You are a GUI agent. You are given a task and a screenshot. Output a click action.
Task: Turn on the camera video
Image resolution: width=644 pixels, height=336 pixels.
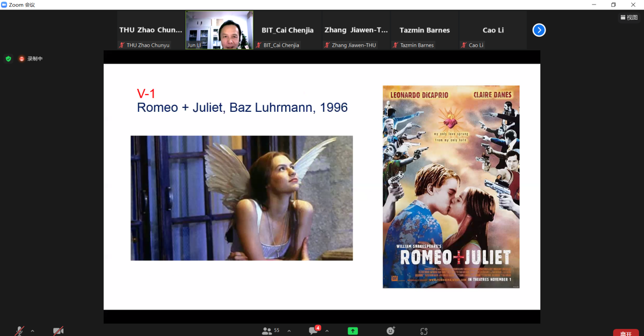(x=58, y=331)
